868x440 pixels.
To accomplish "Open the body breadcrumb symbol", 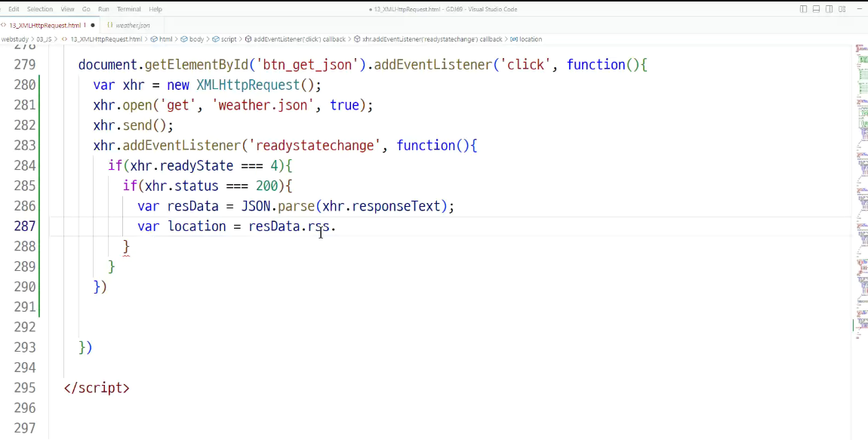I will [x=196, y=39].
